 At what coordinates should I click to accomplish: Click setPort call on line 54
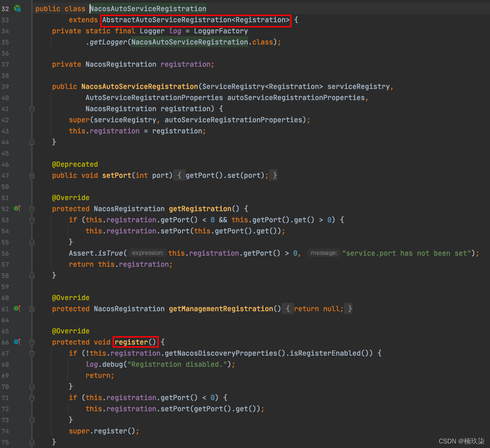pyautogui.click(x=175, y=231)
